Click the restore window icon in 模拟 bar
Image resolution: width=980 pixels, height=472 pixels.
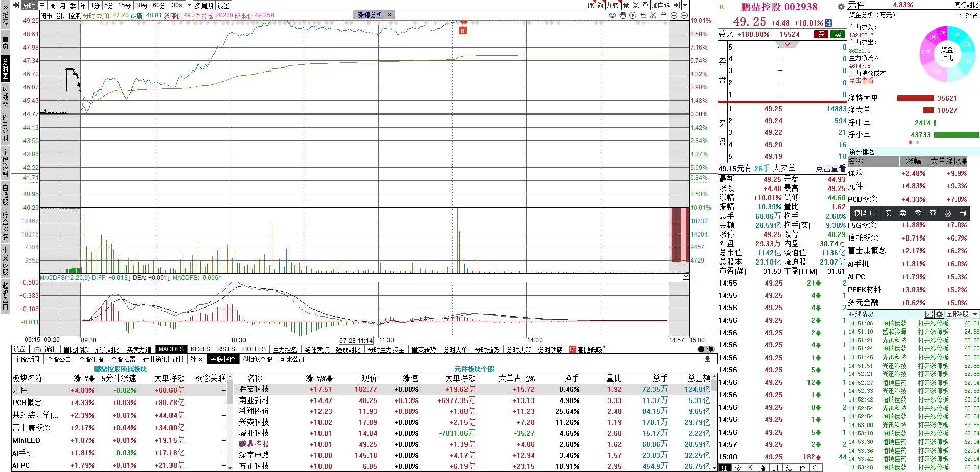tap(962, 214)
